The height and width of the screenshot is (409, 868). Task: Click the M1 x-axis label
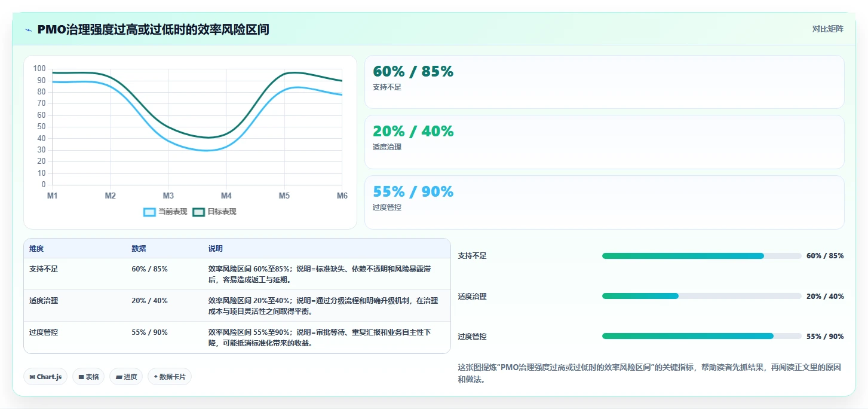[x=53, y=196]
